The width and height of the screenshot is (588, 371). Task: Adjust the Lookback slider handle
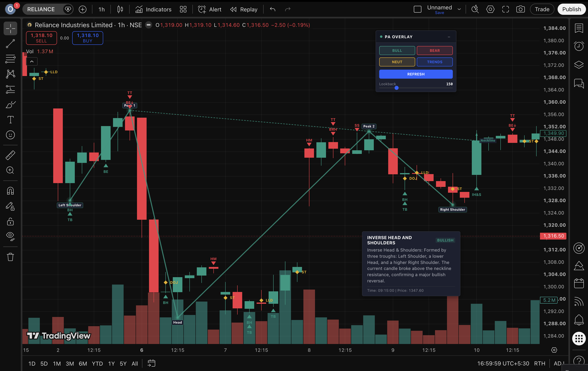(x=397, y=88)
